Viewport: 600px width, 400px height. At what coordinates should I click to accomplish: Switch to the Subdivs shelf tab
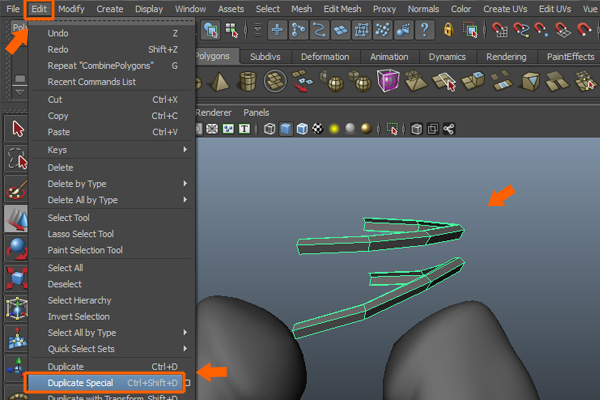[265, 57]
